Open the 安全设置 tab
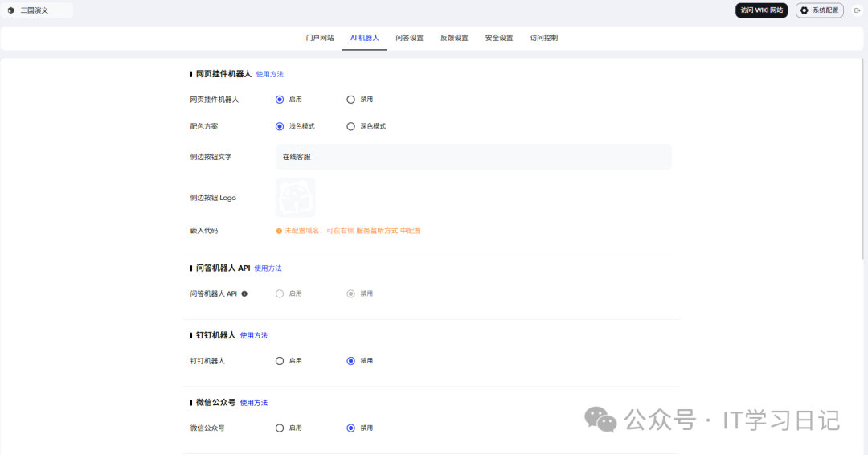Image resolution: width=868 pixels, height=455 pixels. pos(499,39)
